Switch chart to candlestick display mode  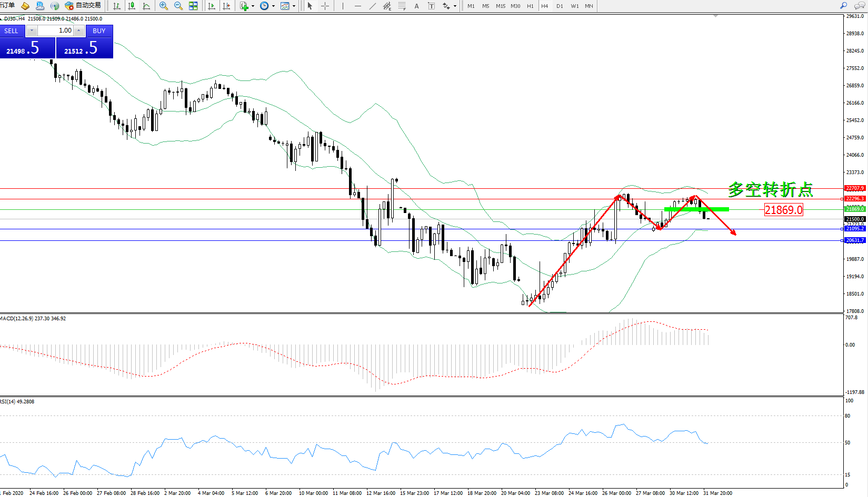132,6
